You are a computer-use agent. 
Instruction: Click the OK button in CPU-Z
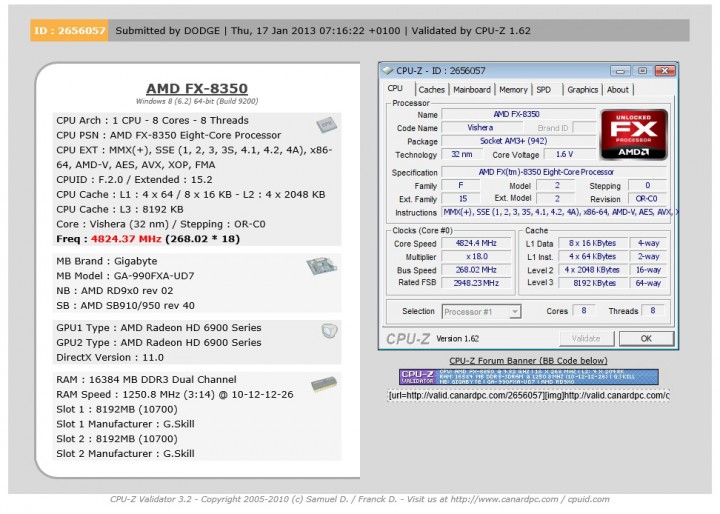click(x=646, y=339)
